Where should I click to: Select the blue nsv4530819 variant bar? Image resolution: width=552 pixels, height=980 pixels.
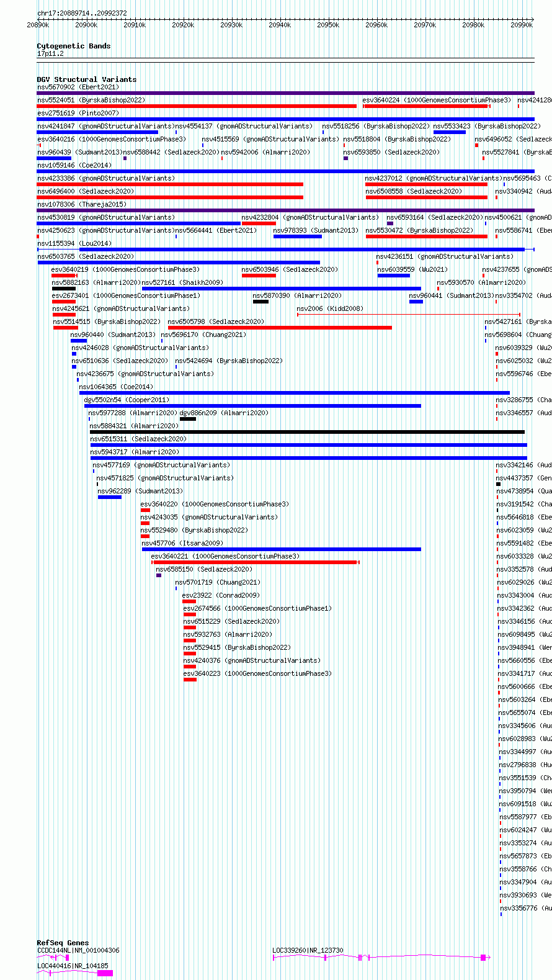coord(139,223)
